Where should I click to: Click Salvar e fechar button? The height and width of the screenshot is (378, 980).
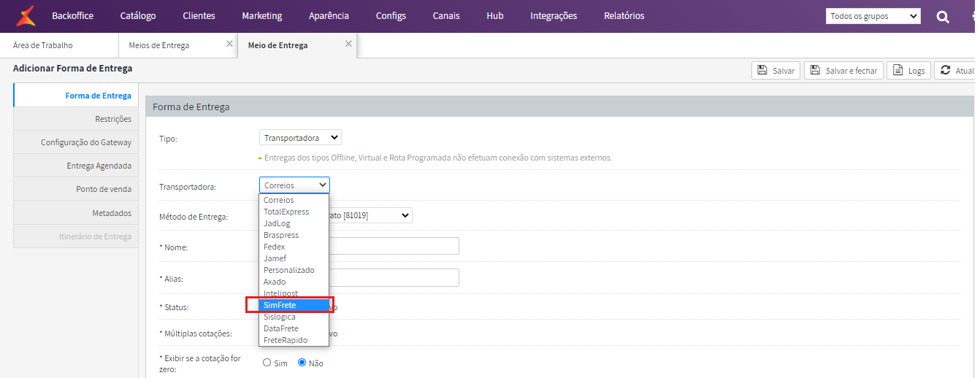pos(843,70)
